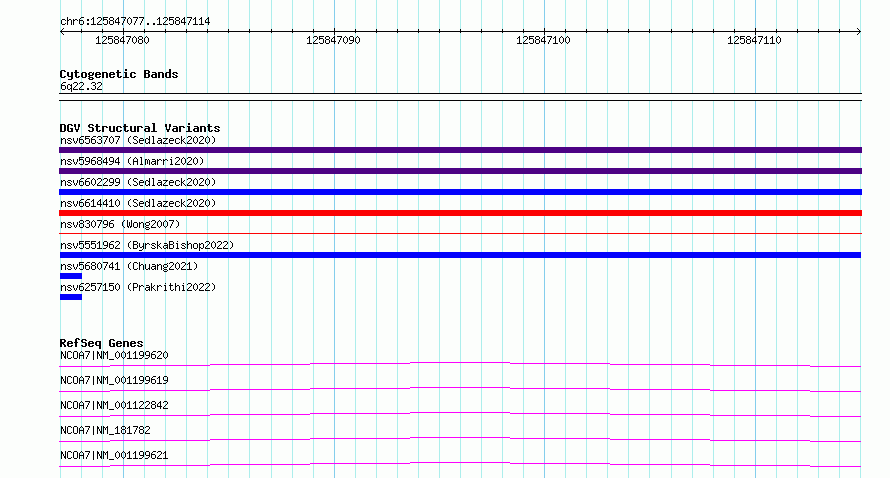890x478 pixels.
Task: Click ruler position 125847110
Action: [x=754, y=40]
